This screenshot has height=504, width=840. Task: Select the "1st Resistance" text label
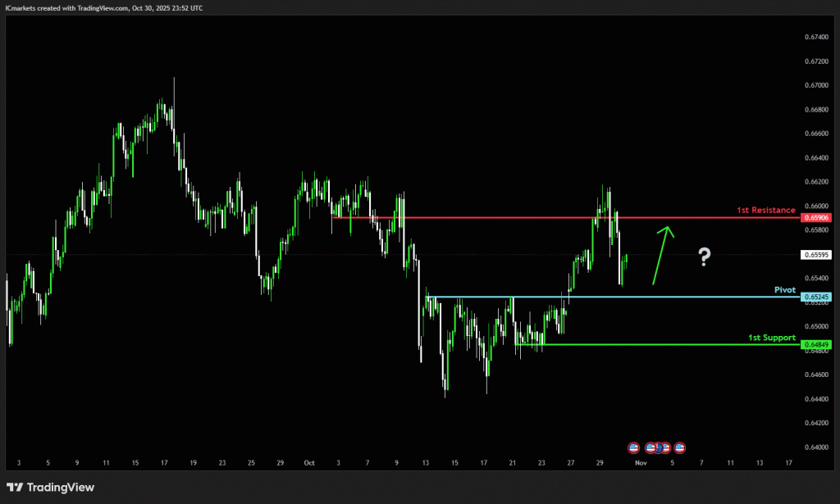[765, 211]
